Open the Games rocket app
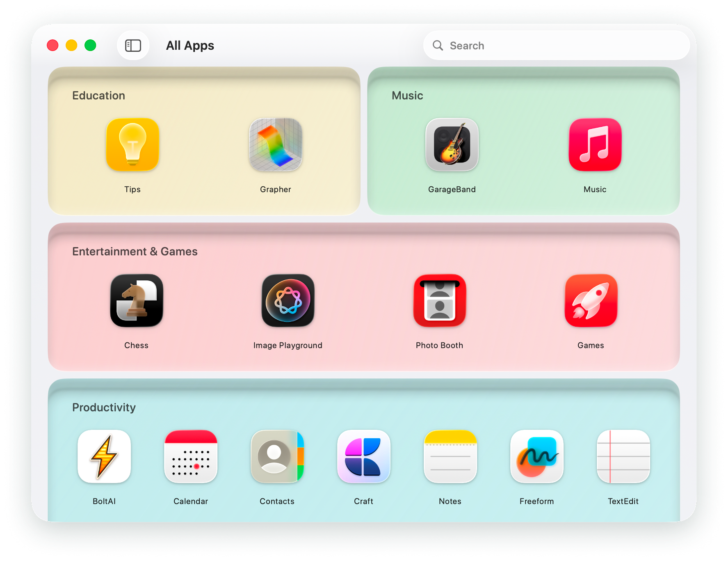The height and width of the screenshot is (561, 728). point(591,300)
